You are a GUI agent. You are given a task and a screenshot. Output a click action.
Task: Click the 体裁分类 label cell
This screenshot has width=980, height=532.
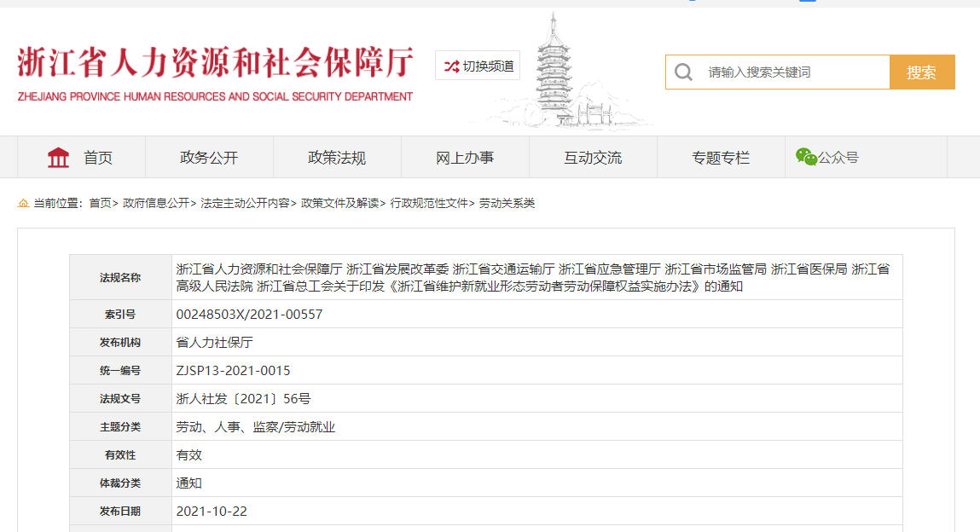click(120, 483)
